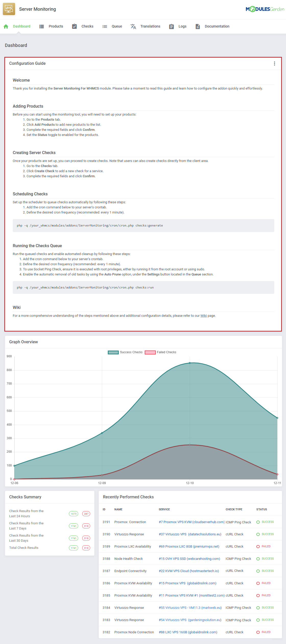286x644 pixels.
Task: Click the 1075 success badge for Last 24 Hours
Action: point(74,514)
